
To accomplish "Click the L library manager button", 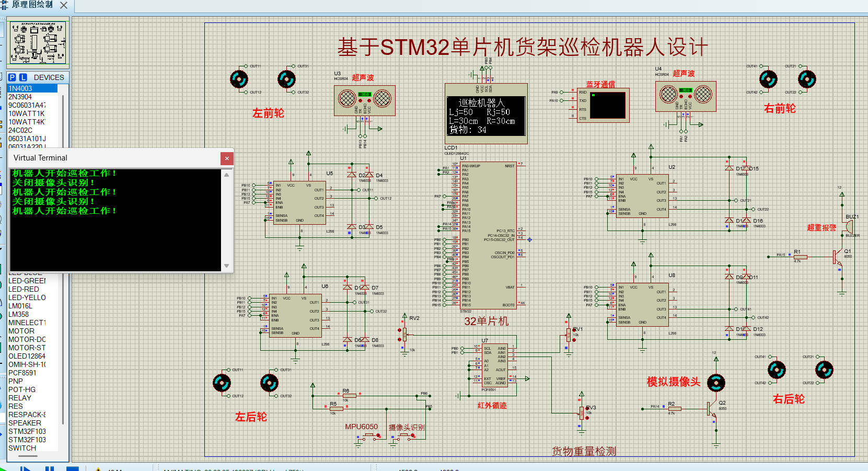I will [23, 77].
